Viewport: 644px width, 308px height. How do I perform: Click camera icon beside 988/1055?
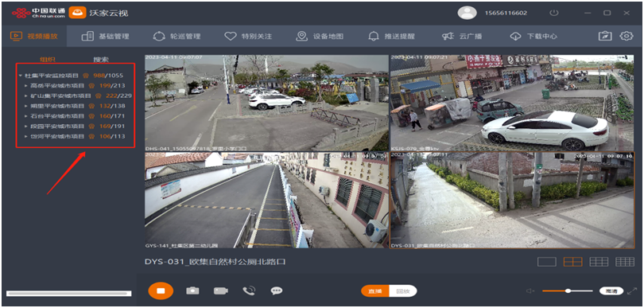click(x=86, y=76)
